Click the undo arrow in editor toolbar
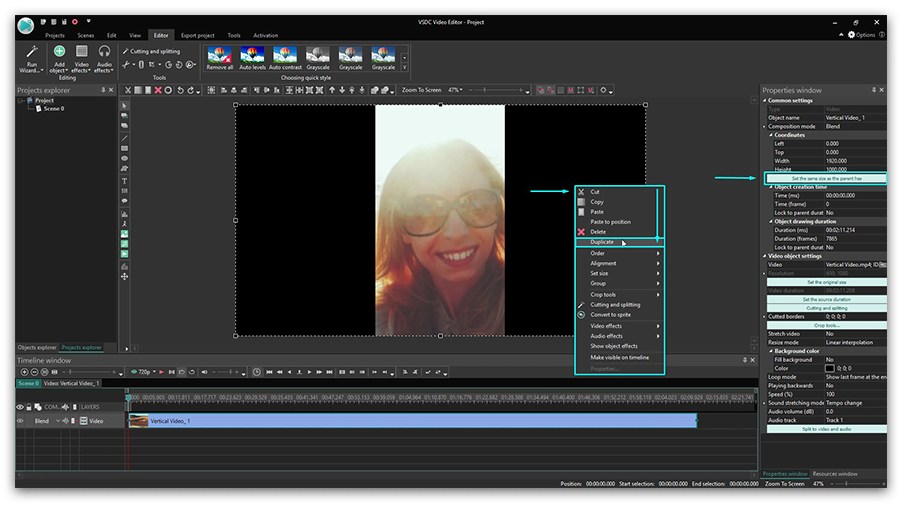Viewport: 900px width, 510px height. pyautogui.click(x=180, y=90)
